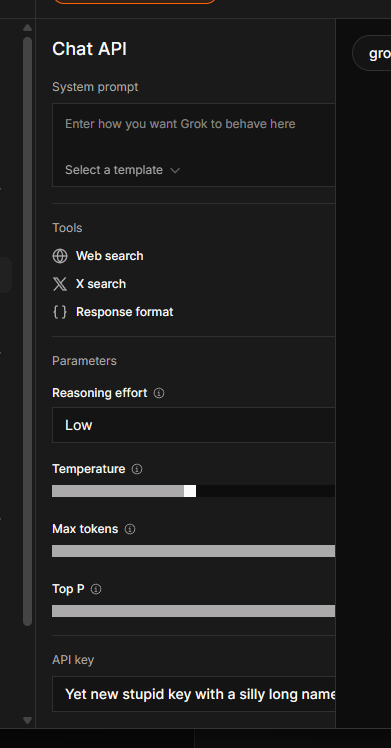Open the API key selector dropdown
This screenshot has width=391, height=748.
pos(194,694)
